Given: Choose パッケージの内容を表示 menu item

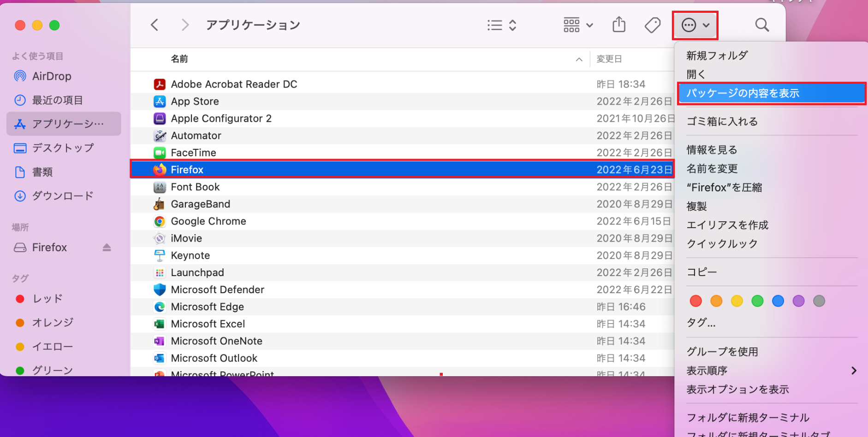Looking at the screenshot, I should [x=771, y=93].
